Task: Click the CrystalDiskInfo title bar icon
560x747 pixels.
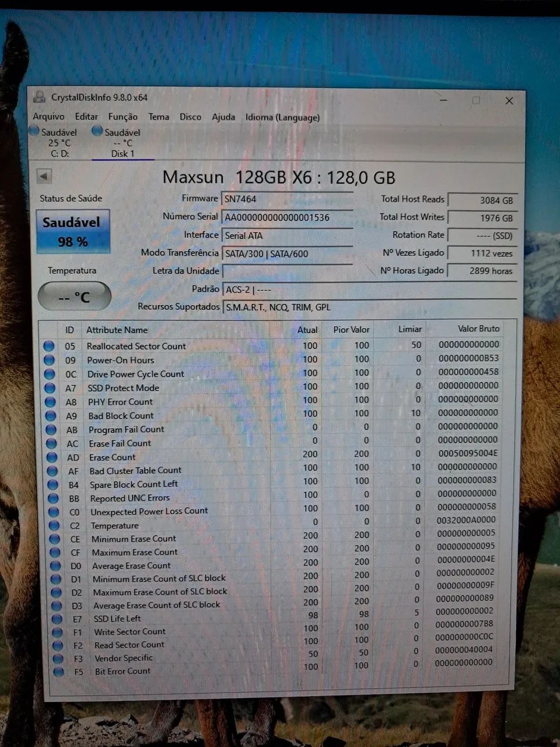Action: [x=39, y=97]
